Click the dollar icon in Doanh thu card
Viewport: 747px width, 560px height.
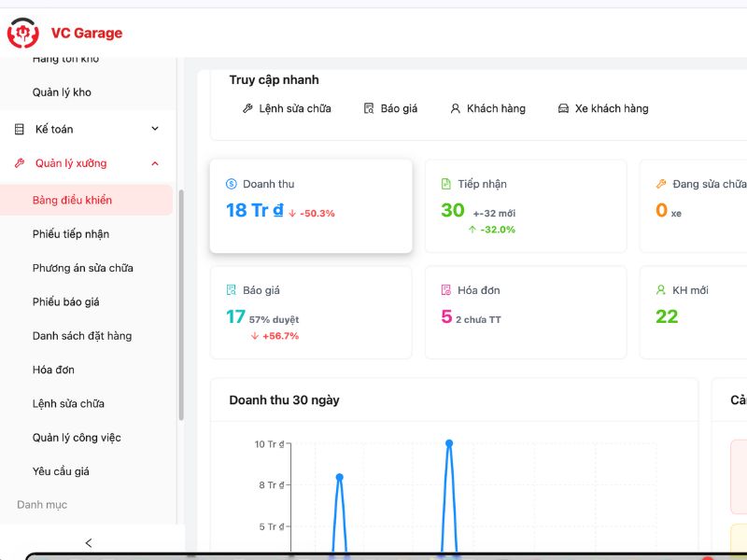[x=232, y=184]
